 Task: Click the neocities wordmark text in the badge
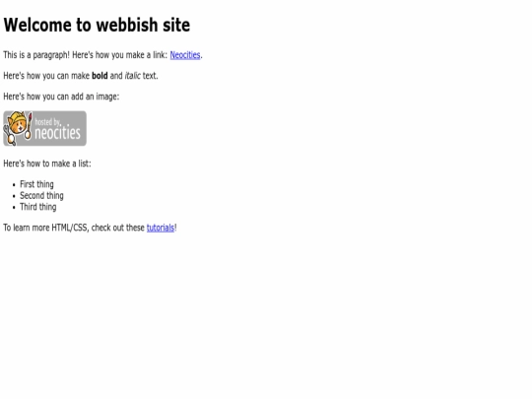coord(58,133)
